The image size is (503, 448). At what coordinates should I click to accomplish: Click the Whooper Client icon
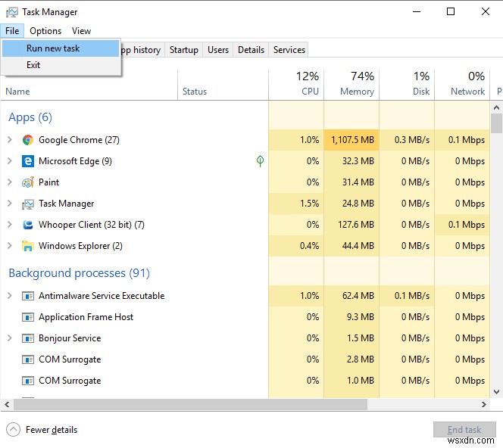coord(28,225)
